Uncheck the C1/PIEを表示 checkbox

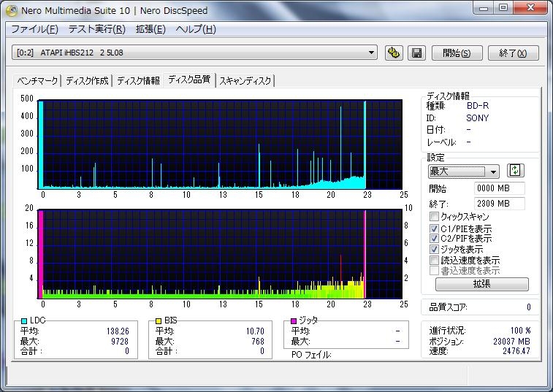coord(434,228)
